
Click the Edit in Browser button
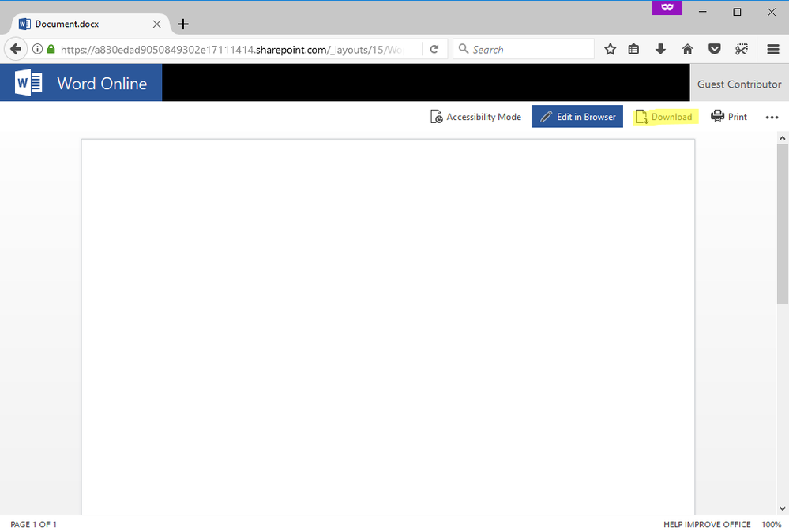click(577, 117)
